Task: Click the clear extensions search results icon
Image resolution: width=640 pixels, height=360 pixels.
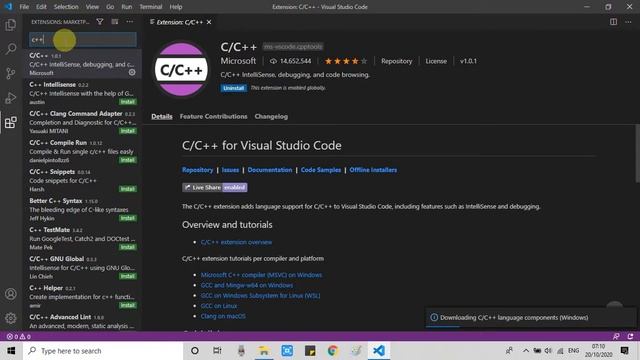Action: pos(115,22)
